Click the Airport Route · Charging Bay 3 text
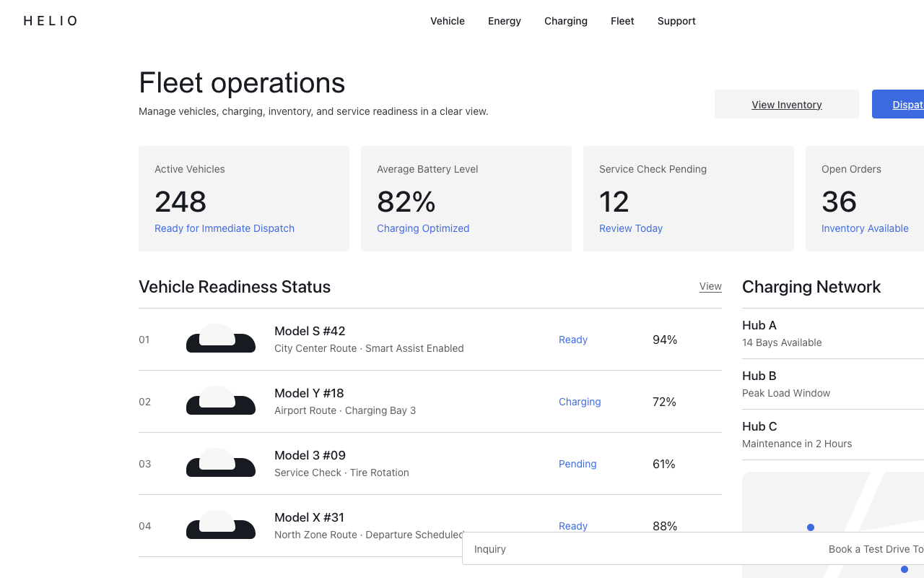 point(345,410)
